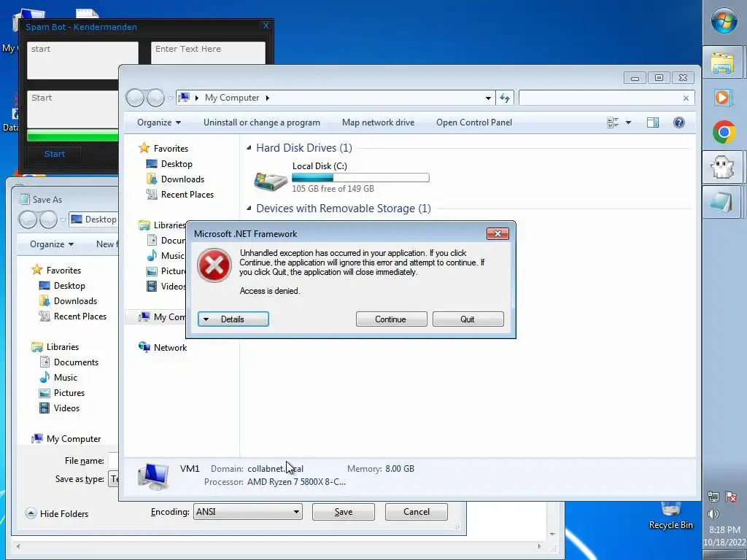Click the network icon in the system tray
Screen dimensions: 747x560
713,497
